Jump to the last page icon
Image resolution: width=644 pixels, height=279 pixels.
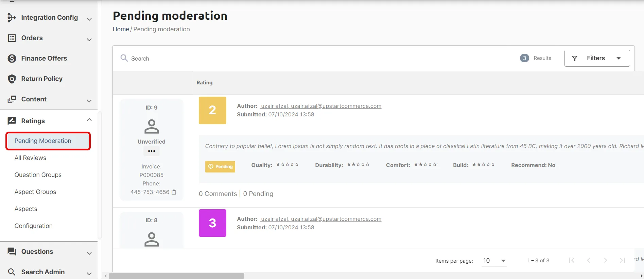pyautogui.click(x=622, y=260)
